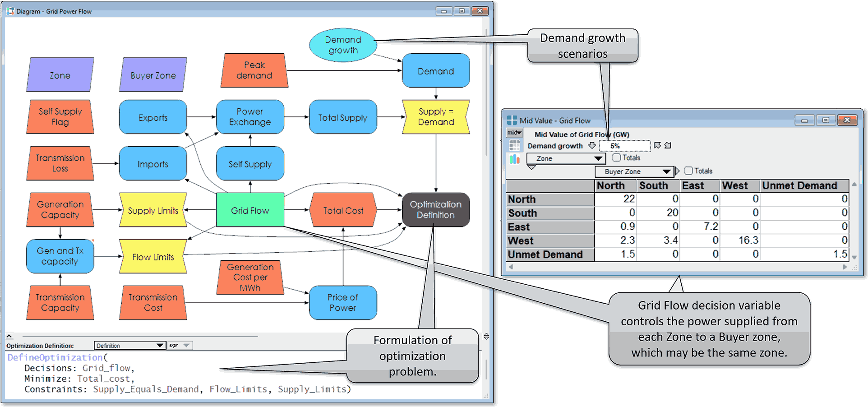Select the Transmission Cost node
The width and height of the screenshot is (868, 407).
tap(153, 303)
